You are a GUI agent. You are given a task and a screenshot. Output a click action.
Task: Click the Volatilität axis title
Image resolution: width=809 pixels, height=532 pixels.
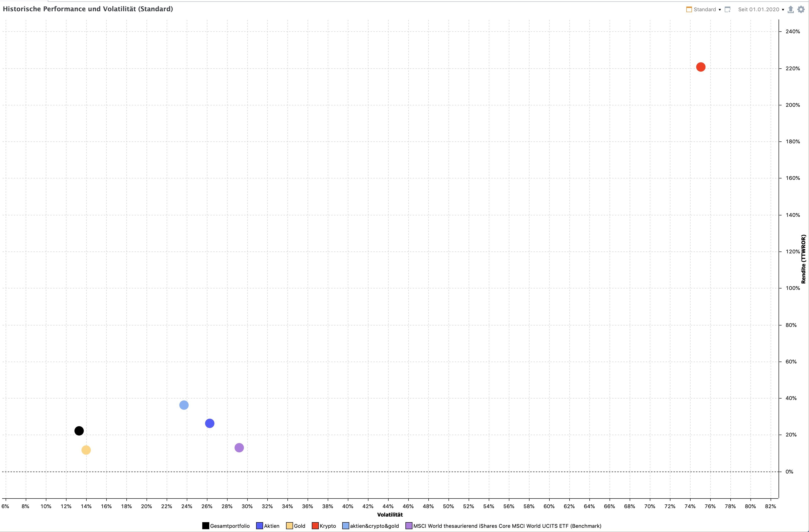point(390,515)
